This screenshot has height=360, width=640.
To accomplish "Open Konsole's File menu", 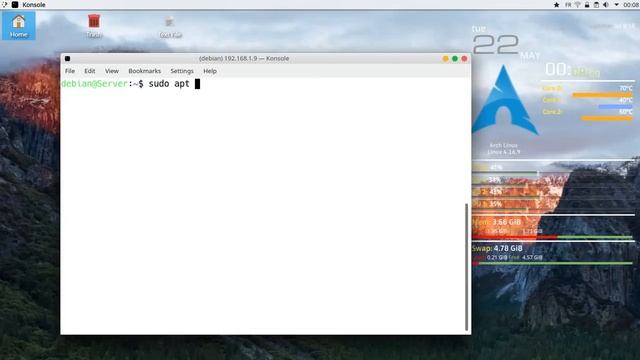I will [70, 71].
